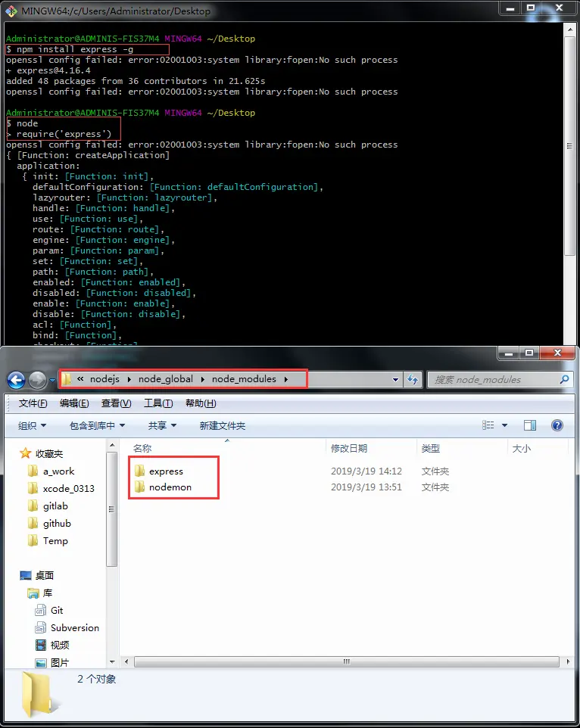Click node_global in address breadcrumb

tap(166, 379)
